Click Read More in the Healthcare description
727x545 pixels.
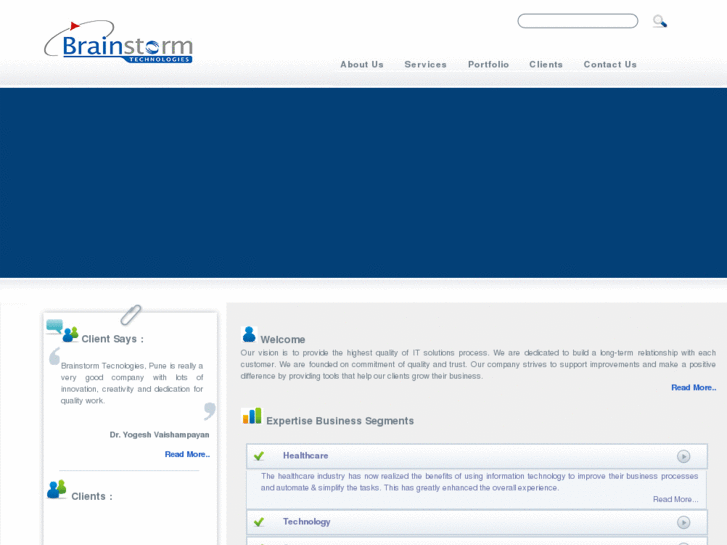coord(675,499)
